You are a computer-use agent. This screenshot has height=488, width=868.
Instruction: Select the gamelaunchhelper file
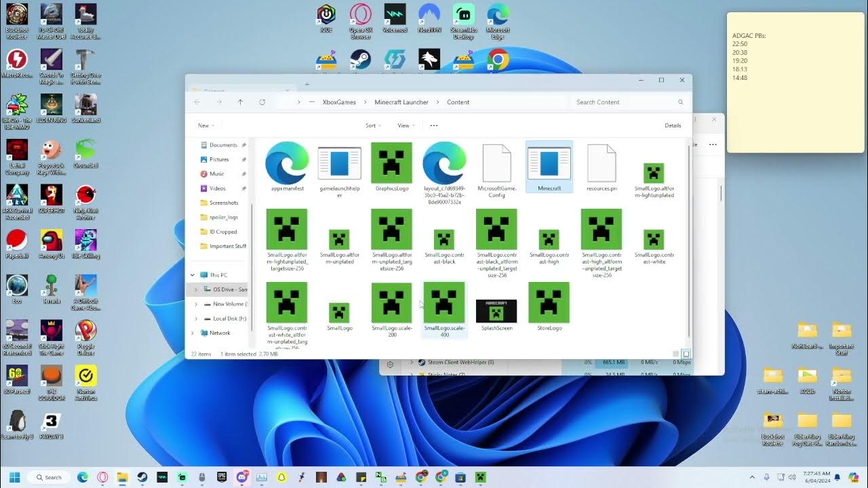339,171
